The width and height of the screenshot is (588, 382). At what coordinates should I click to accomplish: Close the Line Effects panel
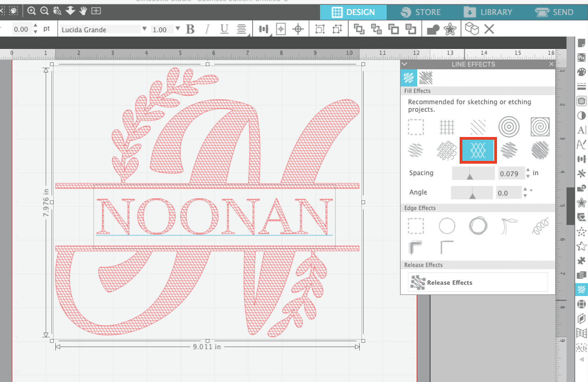point(551,64)
